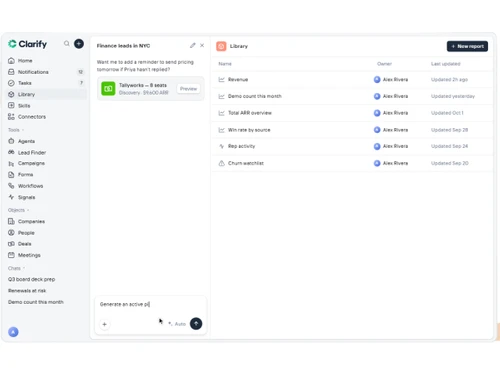Screen dimensions: 500x375
Task: Click chart icon of Revenue row
Action: pos(222,80)
